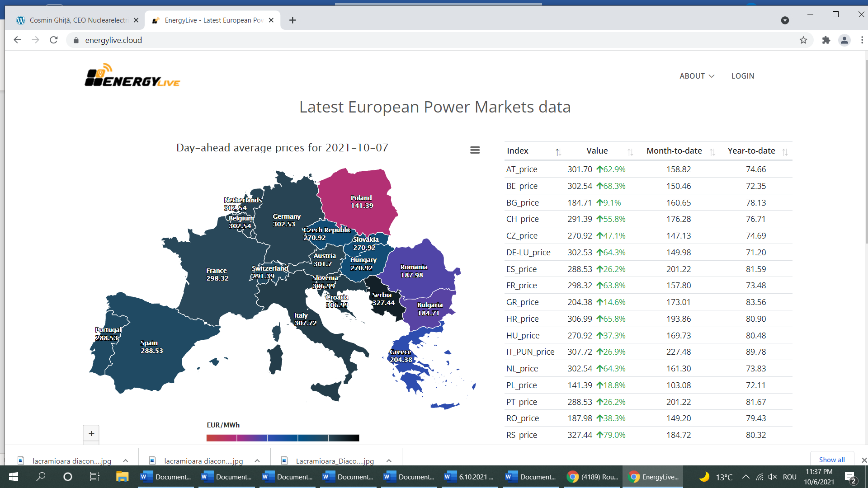This screenshot has height=488, width=868.
Task: Open the chart hamburger menu icon
Action: coord(475,150)
